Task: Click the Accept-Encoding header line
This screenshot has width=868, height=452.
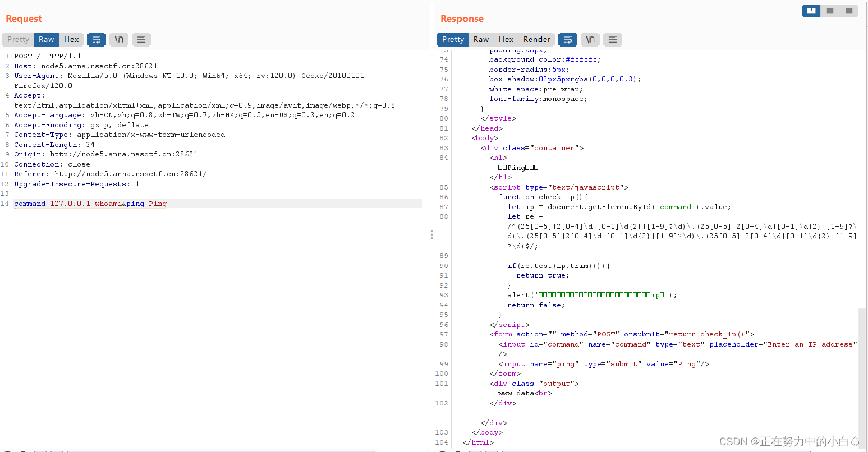Action: point(81,125)
